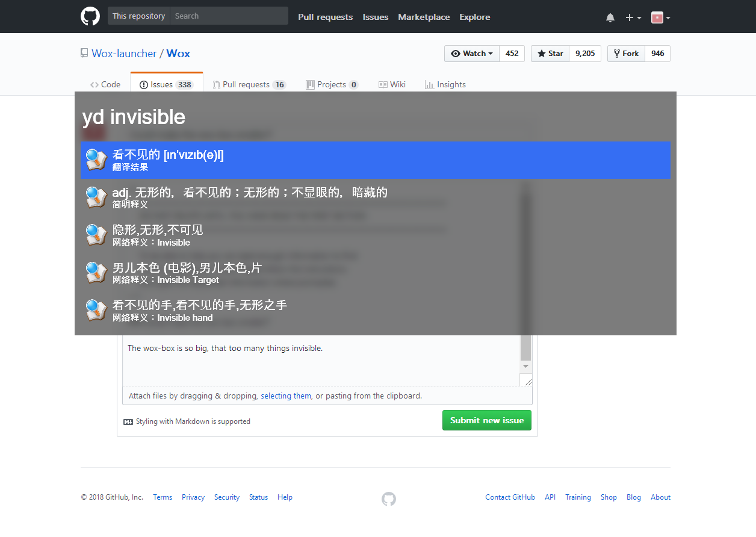The height and width of the screenshot is (537, 756).
Task: Open the user avatar menu
Action: pos(661,17)
